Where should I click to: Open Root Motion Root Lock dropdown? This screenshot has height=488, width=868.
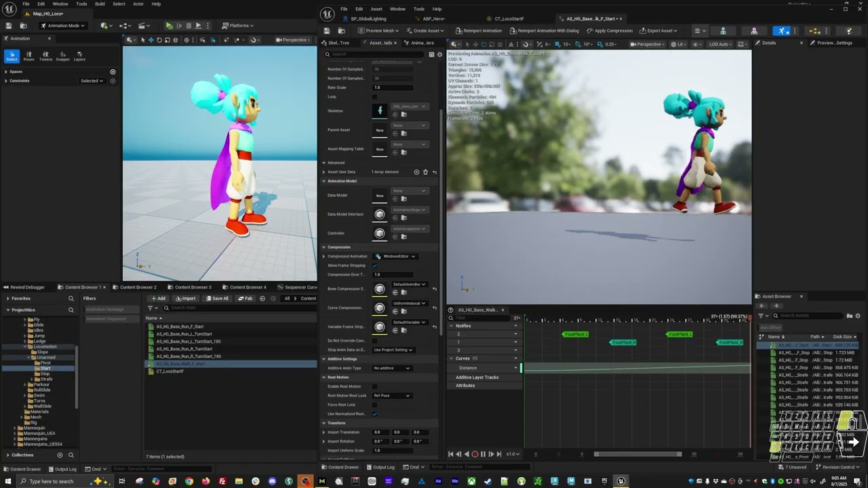pyautogui.click(x=392, y=396)
